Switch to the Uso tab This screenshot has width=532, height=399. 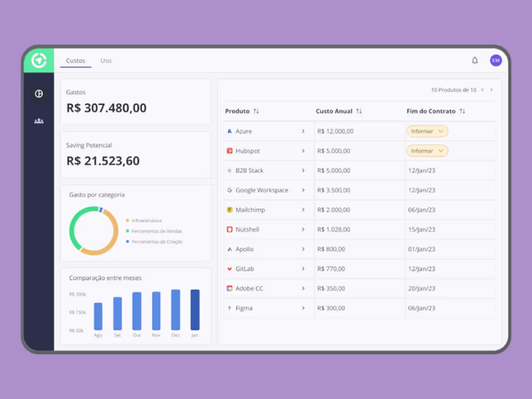click(106, 60)
